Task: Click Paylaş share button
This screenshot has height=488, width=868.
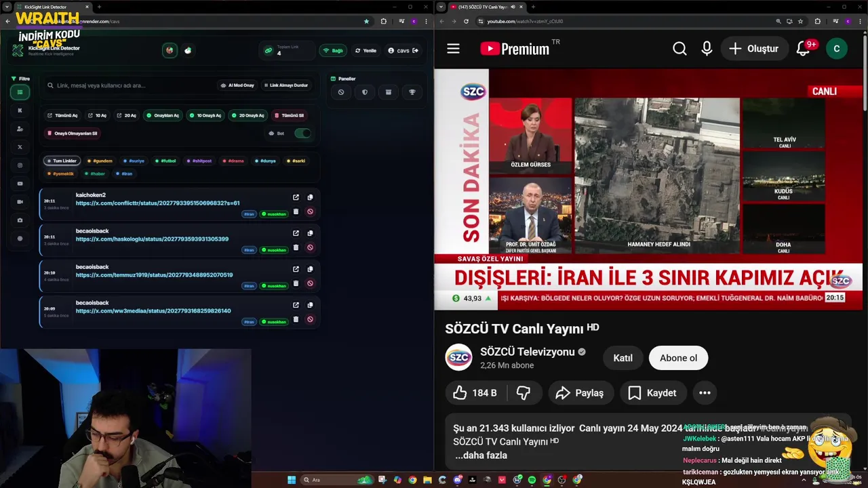Action: click(580, 393)
